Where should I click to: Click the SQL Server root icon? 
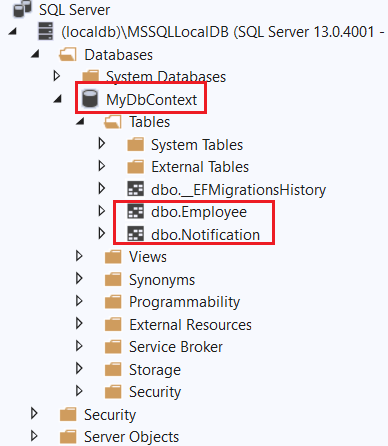(x=22, y=9)
